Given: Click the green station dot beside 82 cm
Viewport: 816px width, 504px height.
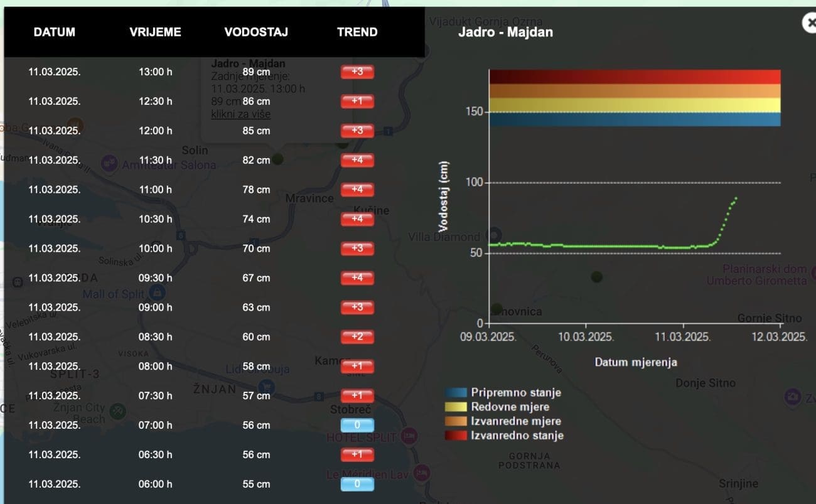Looking at the screenshot, I should 277,159.
